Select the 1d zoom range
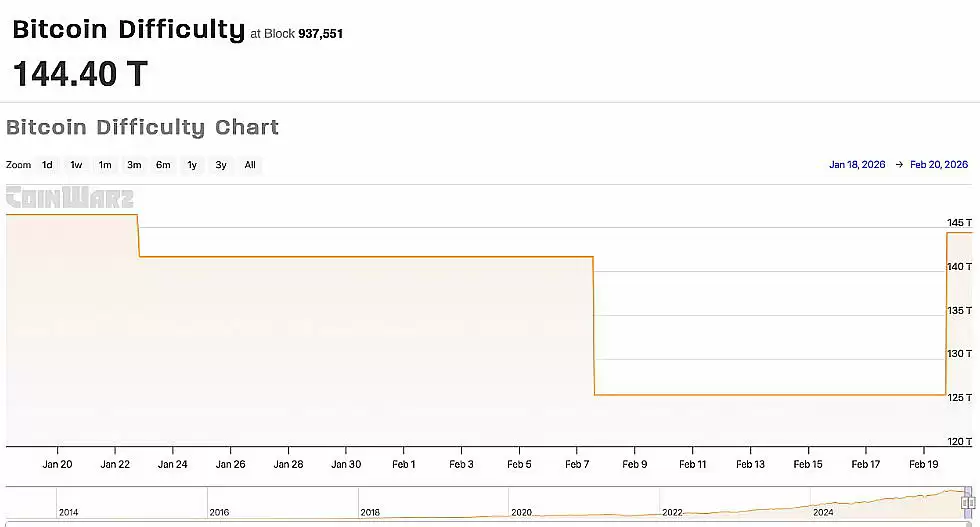The width and height of the screenshot is (980, 527). [47, 165]
